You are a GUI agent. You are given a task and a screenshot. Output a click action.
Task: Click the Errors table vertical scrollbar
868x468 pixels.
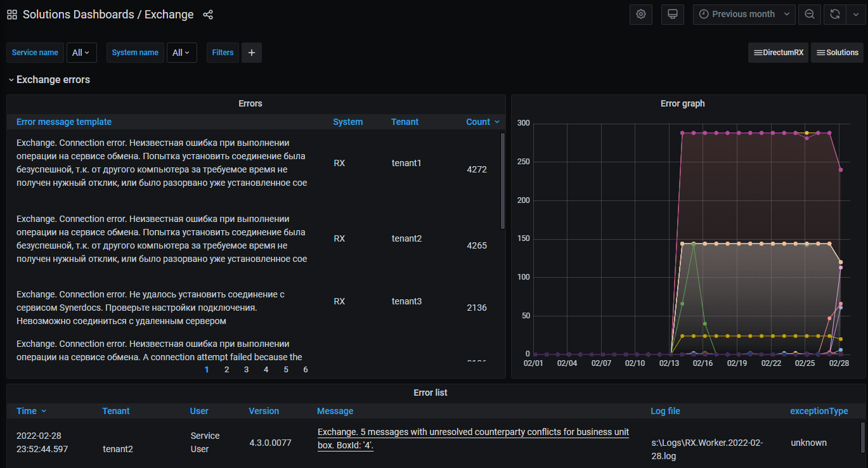coord(502,181)
